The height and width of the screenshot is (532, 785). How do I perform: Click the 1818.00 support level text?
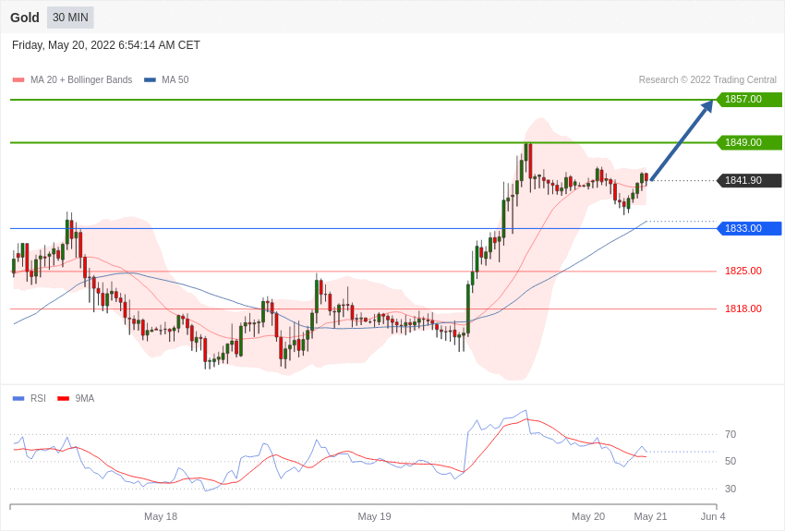coord(743,308)
